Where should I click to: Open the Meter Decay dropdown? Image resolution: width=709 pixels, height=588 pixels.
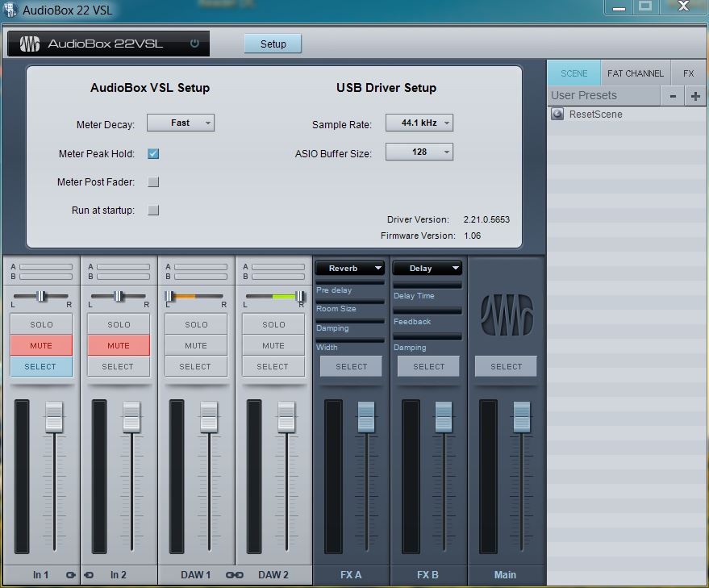tap(181, 123)
